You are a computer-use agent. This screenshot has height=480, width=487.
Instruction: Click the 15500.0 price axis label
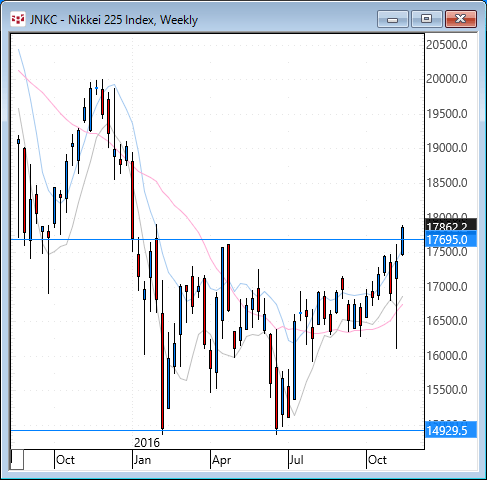[x=447, y=390]
